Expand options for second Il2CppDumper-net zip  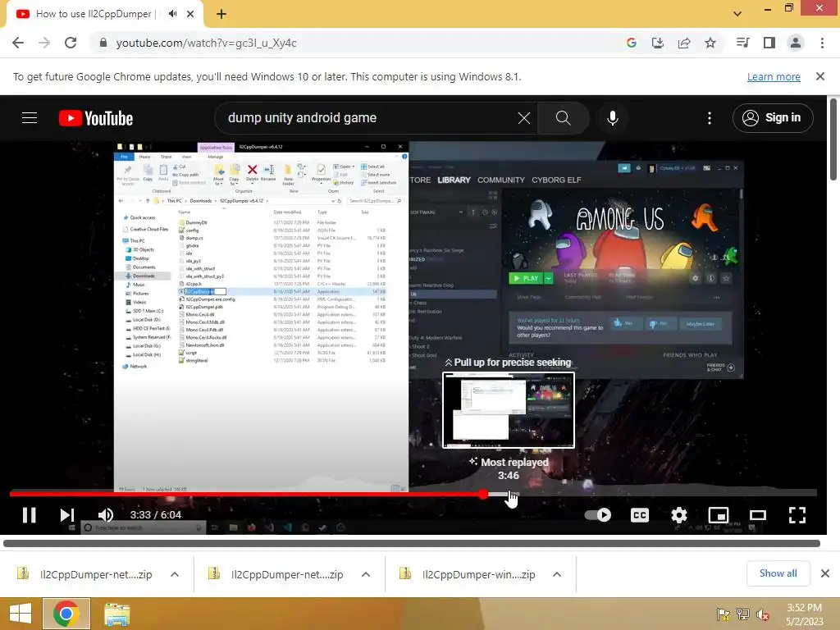pos(366,574)
